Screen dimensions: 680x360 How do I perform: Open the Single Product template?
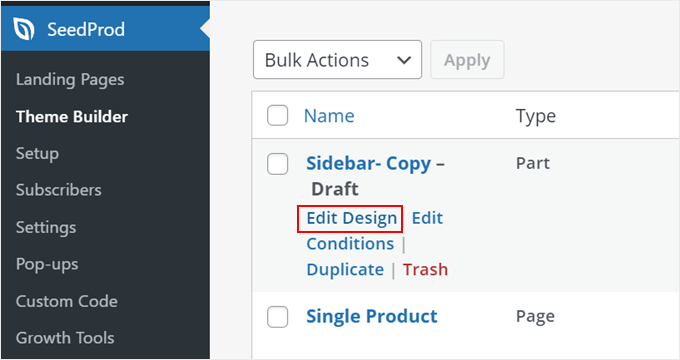click(372, 317)
